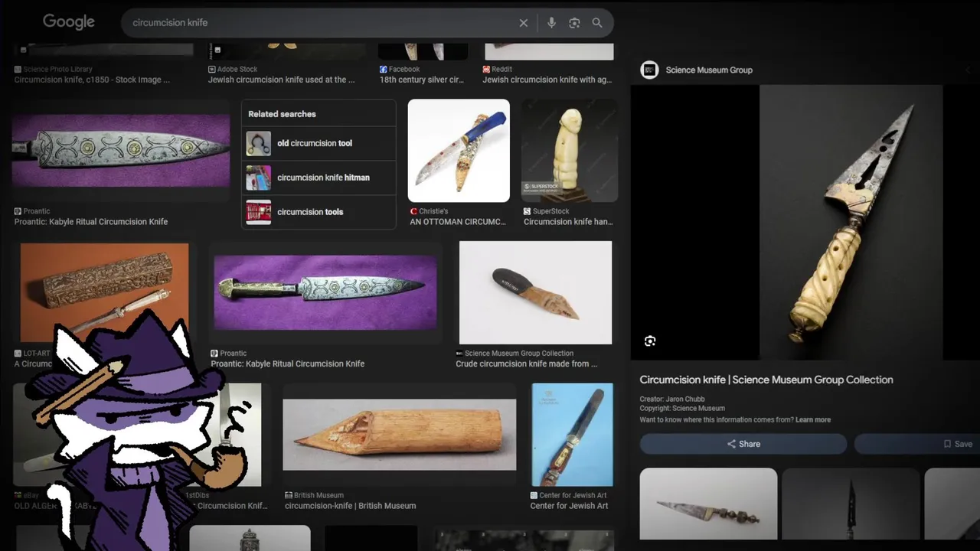980x551 pixels.
Task: Open the crude circumcision knife thumbnail
Action: click(x=535, y=292)
